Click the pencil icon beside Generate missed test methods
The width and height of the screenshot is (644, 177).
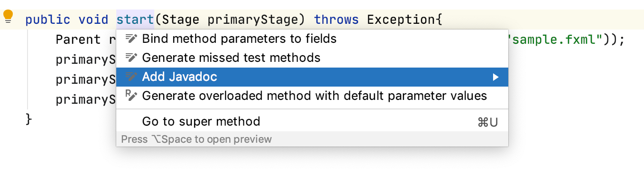(131, 58)
